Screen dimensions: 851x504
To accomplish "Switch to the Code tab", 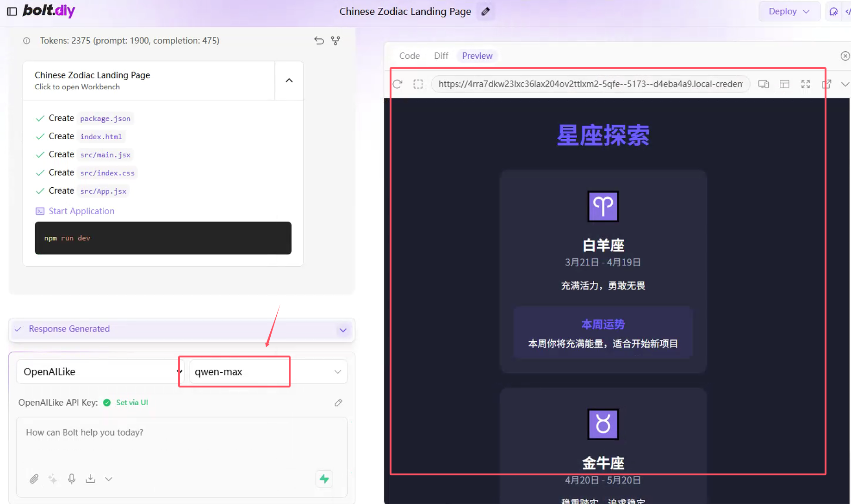I will (x=410, y=56).
